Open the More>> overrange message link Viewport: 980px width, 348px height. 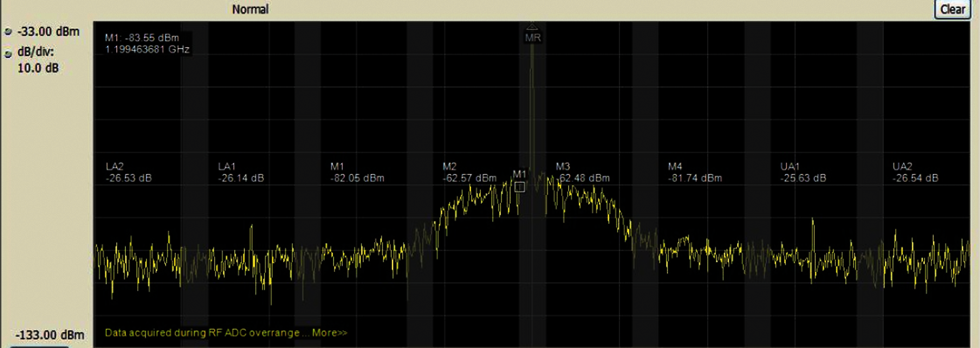tap(329, 333)
